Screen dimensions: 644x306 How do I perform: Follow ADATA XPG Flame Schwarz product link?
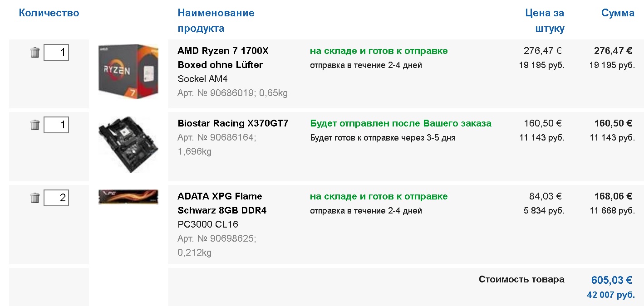222,203
